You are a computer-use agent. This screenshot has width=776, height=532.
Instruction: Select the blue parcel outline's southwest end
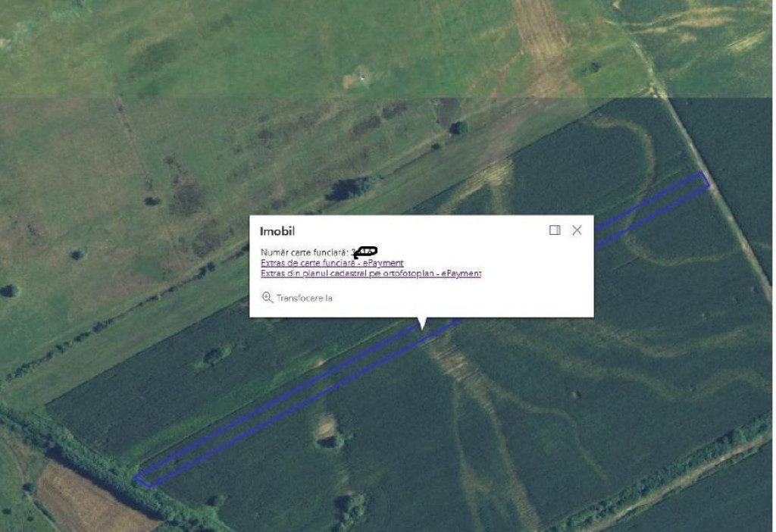coord(144,479)
